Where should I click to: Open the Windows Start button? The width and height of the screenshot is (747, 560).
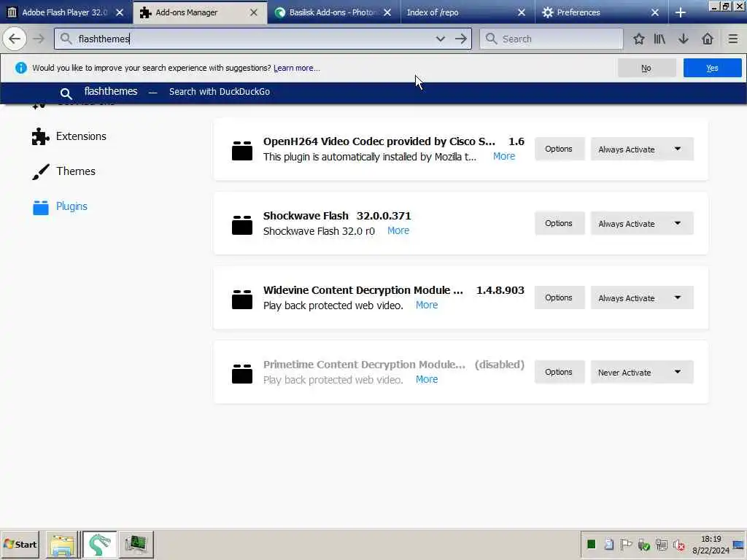[x=20, y=544]
